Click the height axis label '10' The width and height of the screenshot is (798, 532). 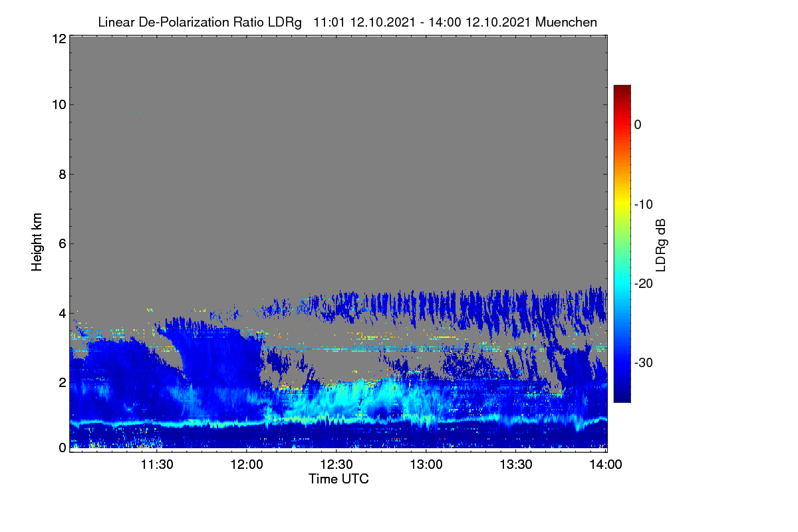[59, 104]
